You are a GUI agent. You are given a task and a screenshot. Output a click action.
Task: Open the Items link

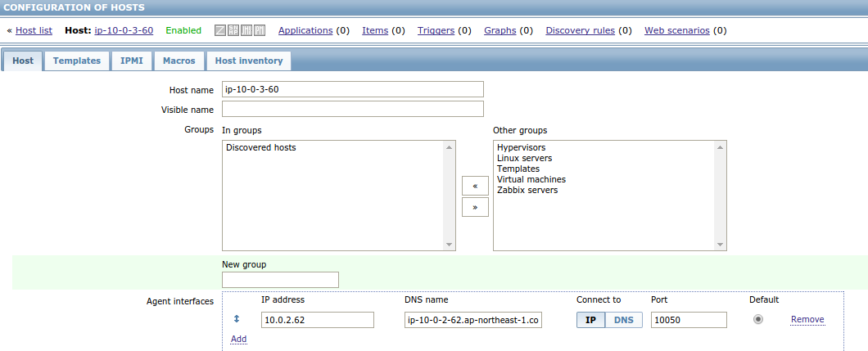pos(375,30)
